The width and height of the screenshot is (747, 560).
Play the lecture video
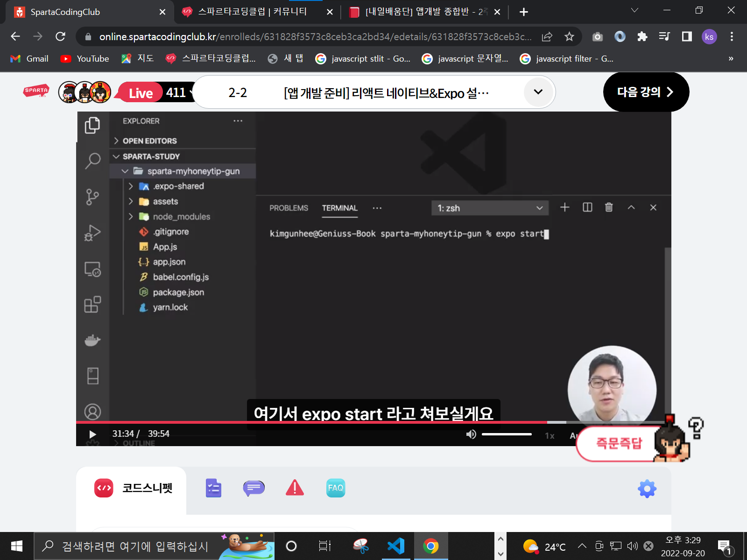tap(92, 434)
